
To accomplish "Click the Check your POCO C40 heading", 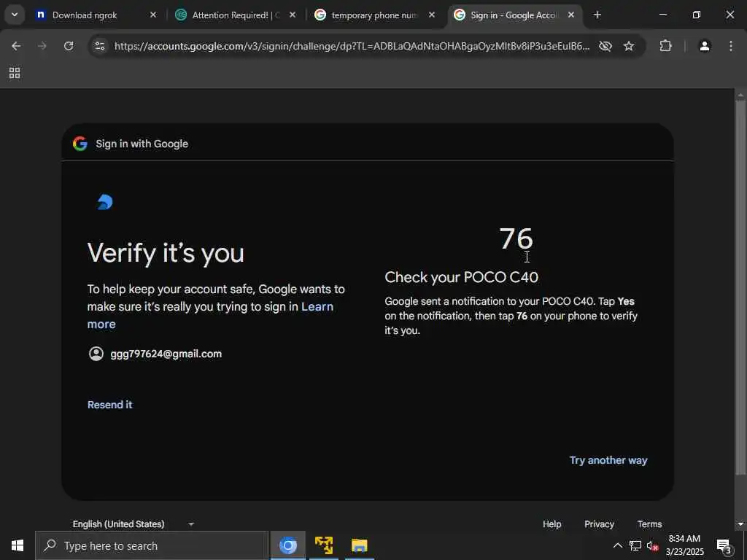I will tap(461, 277).
